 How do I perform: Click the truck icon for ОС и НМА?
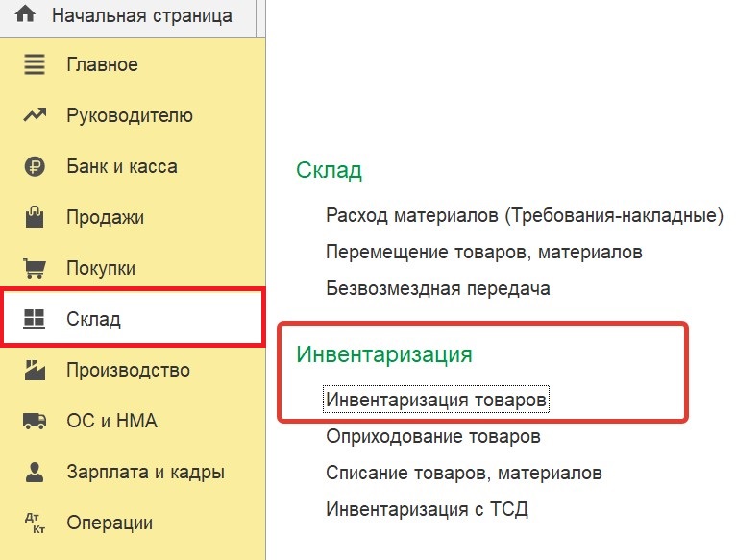[35, 421]
